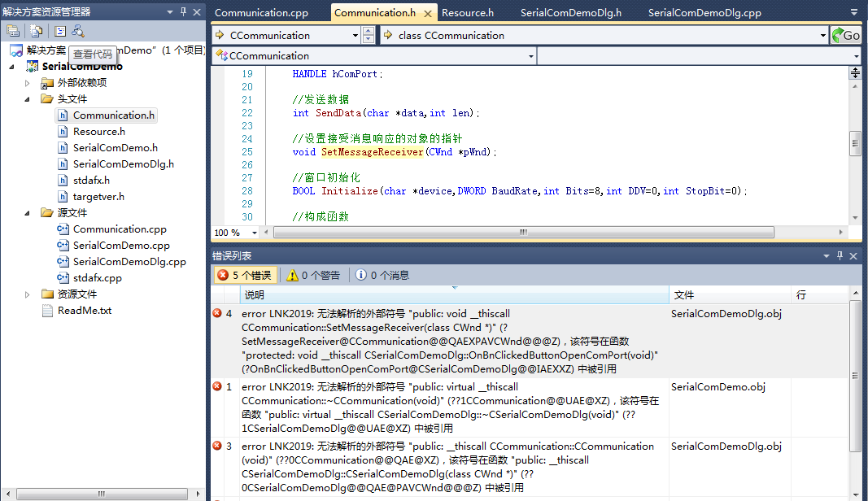Viewport: 868px width, 501px height.
Task: Select the solution node icon (解决方案)
Action: click(16, 50)
